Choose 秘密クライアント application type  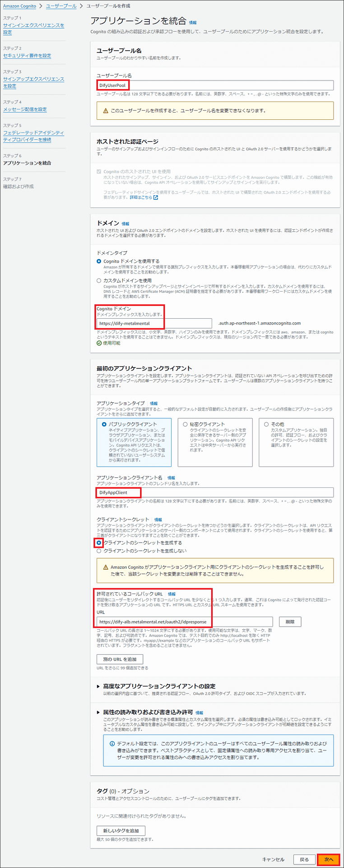pos(185,425)
